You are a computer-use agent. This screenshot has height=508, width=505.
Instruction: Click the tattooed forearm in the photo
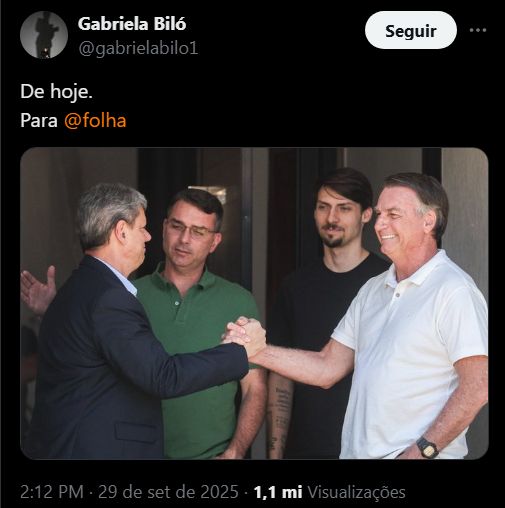click(279, 415)
